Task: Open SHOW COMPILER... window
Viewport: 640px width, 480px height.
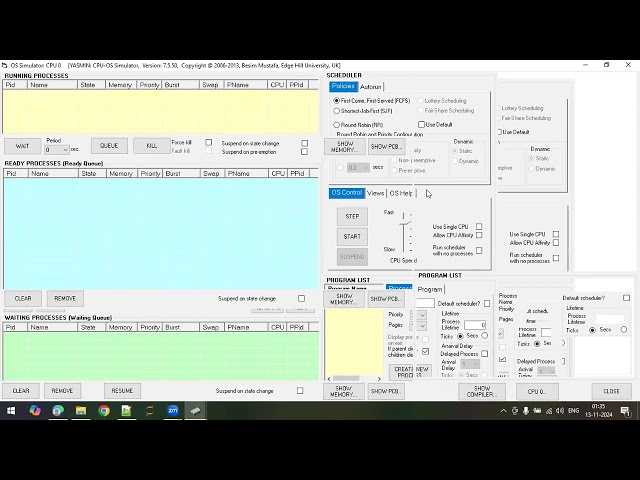Action: pyautogui.click(x=482, y=391)
